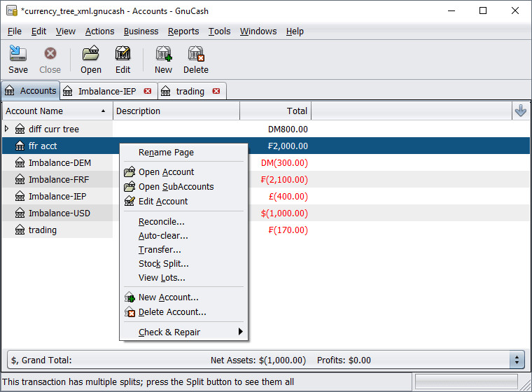Open the summary bar currency dropdown
Viewport: 532px width, 392px height.
(x=517, y=360)
